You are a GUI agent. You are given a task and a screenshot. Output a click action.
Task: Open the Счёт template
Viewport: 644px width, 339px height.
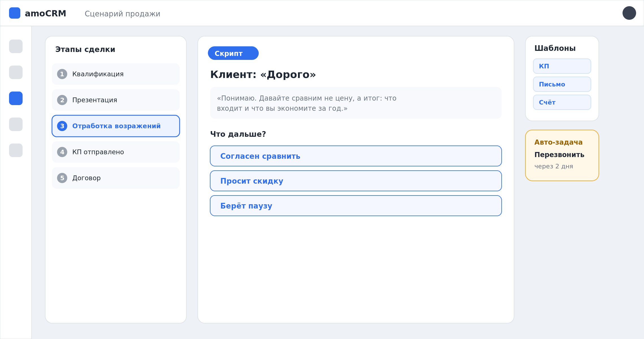tap(562, 102)
